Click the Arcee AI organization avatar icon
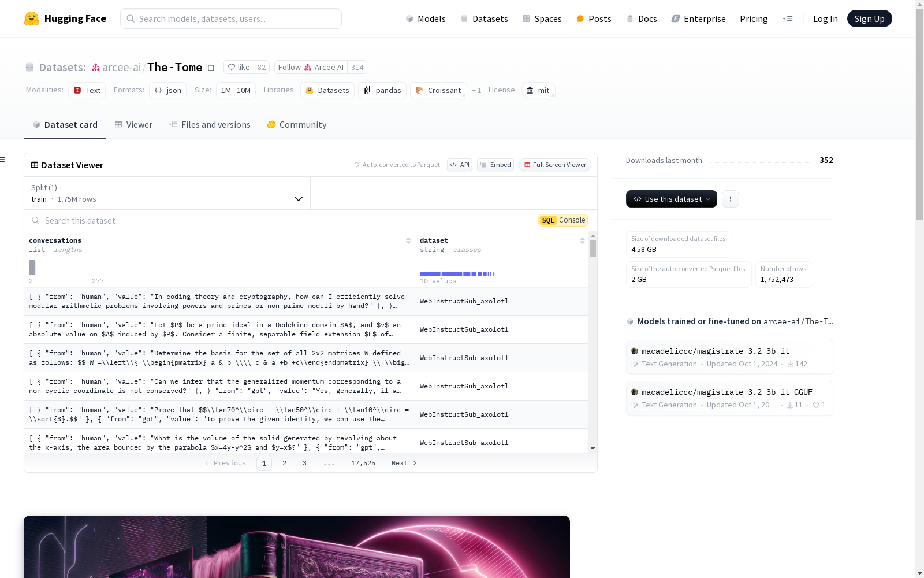The height and width of the screenshot is (578, 924). point(308,67)
